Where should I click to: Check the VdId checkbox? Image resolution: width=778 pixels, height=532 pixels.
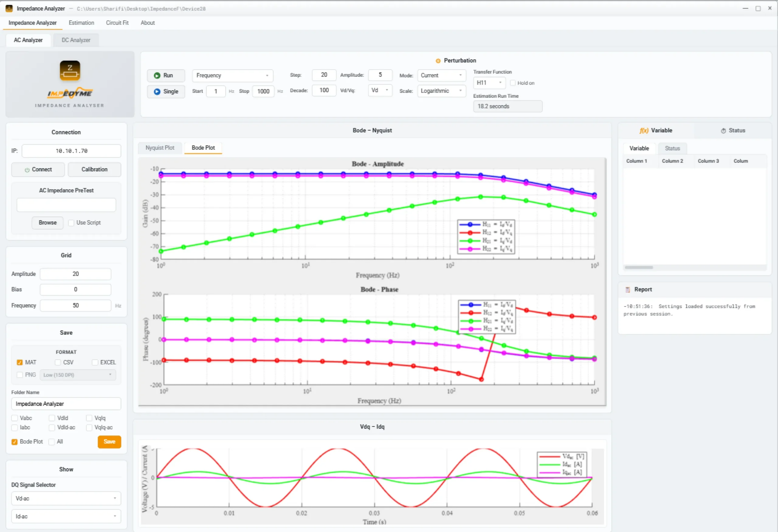52,418
